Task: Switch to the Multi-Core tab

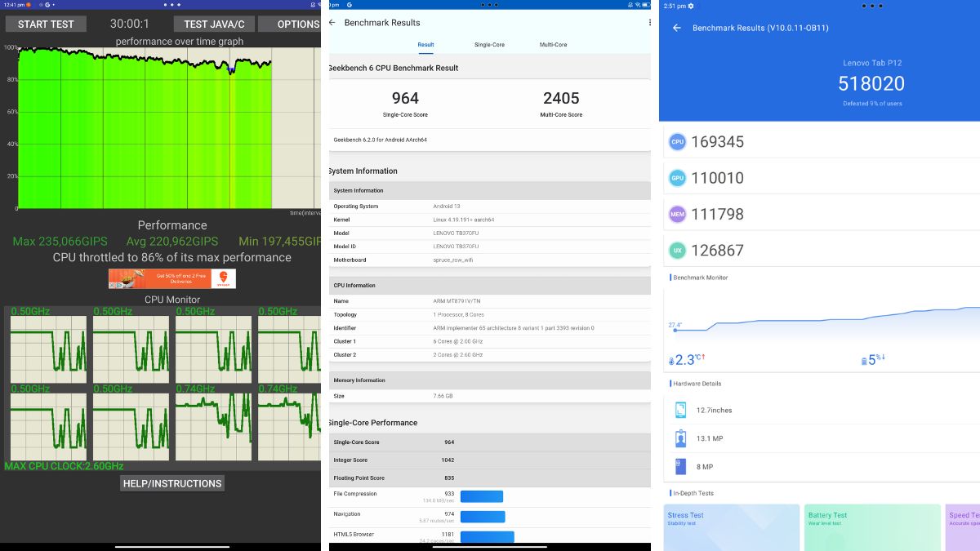Action: 553,45
